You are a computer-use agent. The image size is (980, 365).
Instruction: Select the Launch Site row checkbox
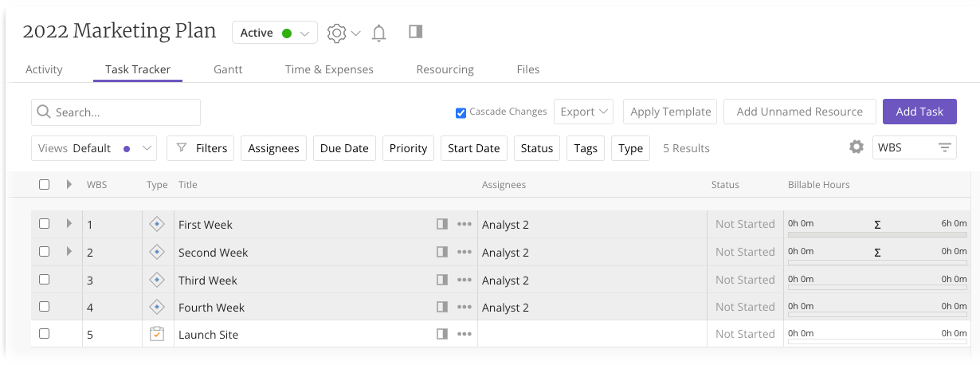45,334
